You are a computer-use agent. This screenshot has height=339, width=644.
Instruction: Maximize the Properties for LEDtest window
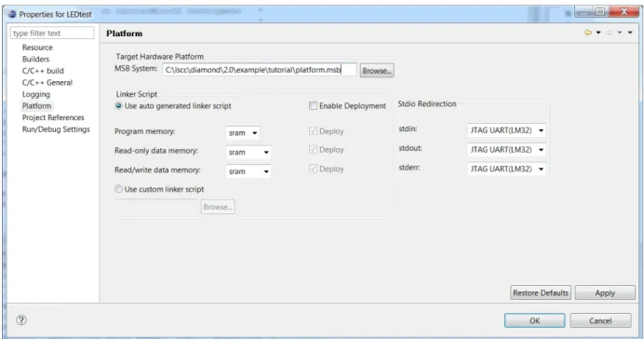tap(600, 12)
